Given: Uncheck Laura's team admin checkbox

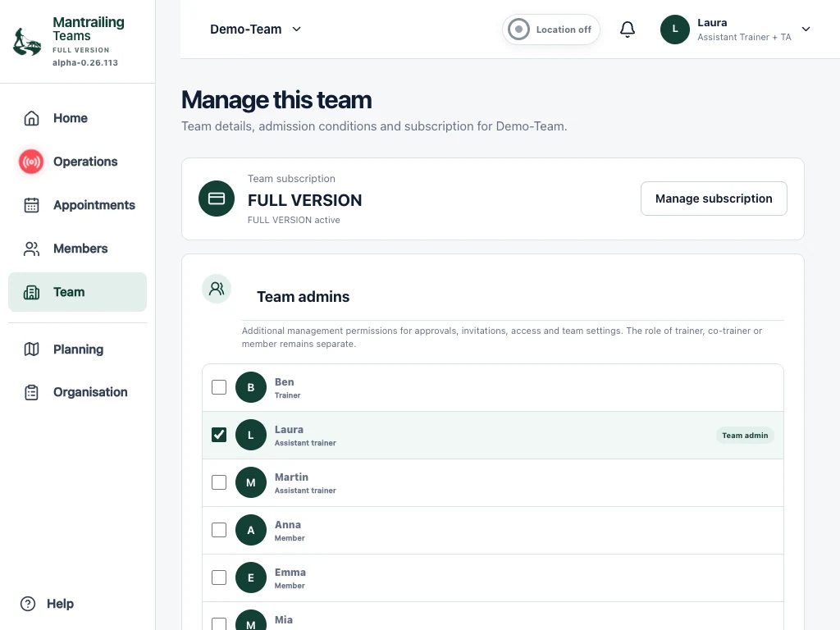Looking at the screenshot, I should [x=219, y=435].
